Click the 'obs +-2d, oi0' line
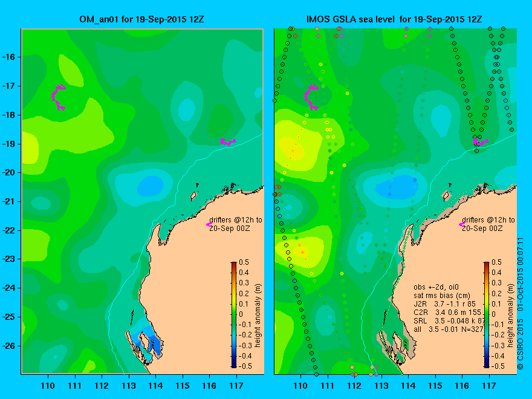 tap(436, 287)
